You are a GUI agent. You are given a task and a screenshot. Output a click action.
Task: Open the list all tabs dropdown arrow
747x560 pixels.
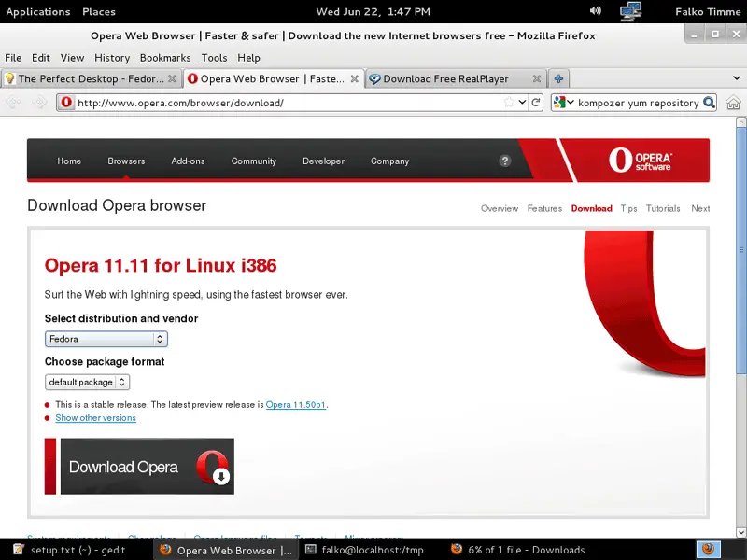pyautogui.click(x=736, y=78)
